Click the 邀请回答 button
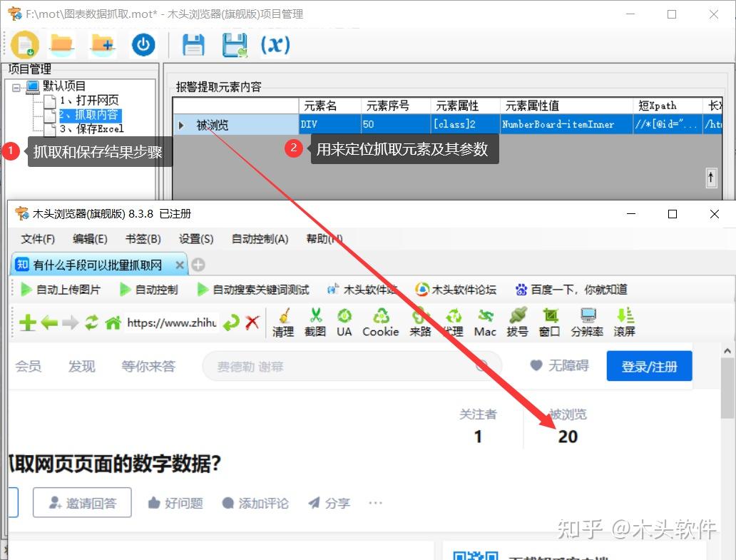Image resolution: width=736 pixels, height=560 pixels. [x=82, y=503]
